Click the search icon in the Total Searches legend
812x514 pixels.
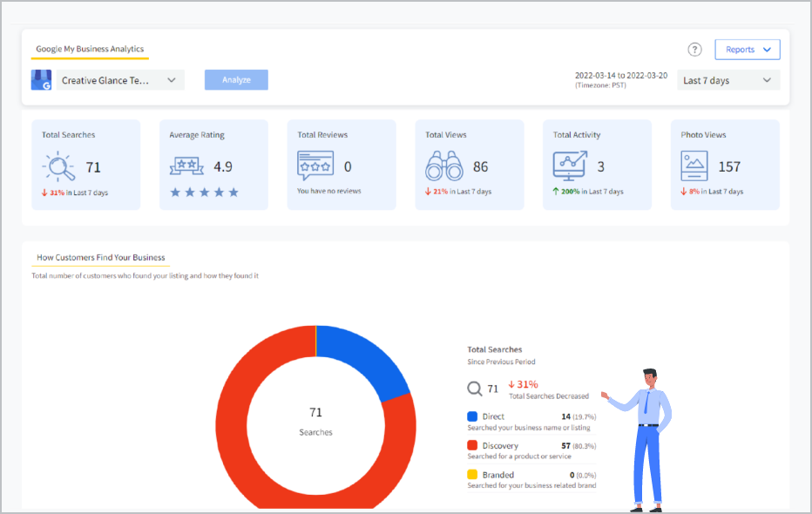[x=474, y=389]
